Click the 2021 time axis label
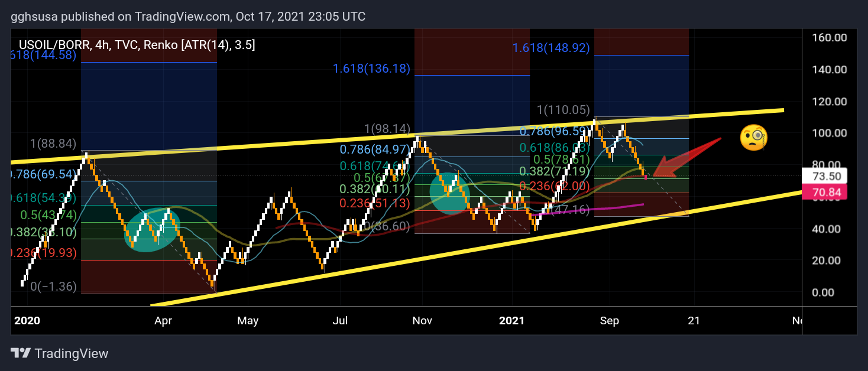This screenshot has width=868, height=371. [512, 321]
